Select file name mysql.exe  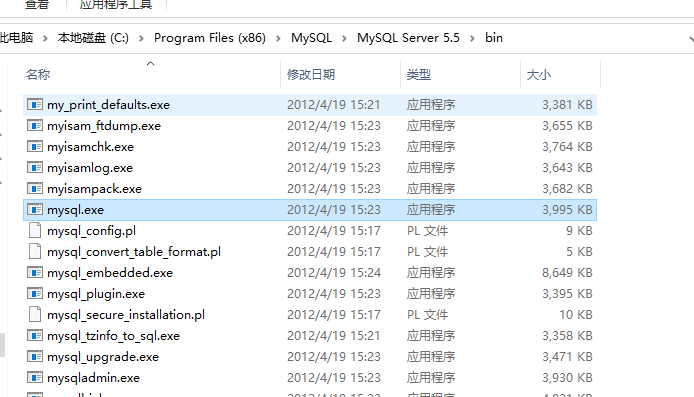pyautogui.click(x=75, y=210)
